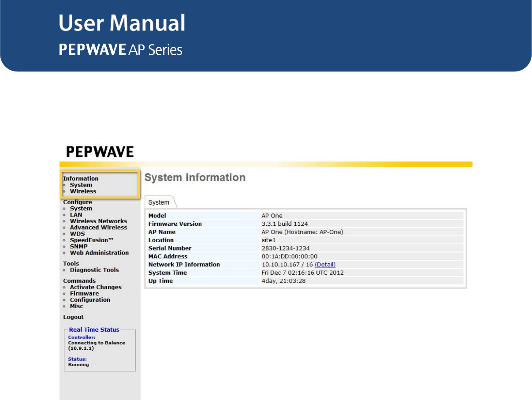Open Web Administration settings

pos(99,253)
